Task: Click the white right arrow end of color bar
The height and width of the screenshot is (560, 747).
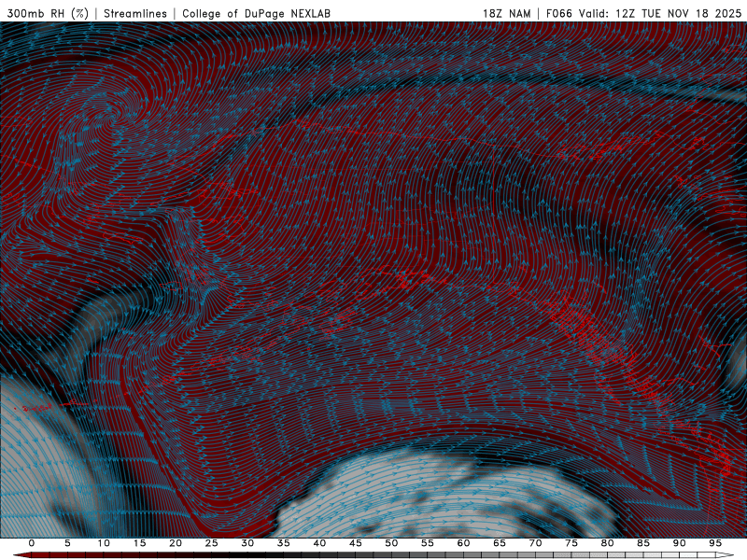Action: [x=726, y=555]
